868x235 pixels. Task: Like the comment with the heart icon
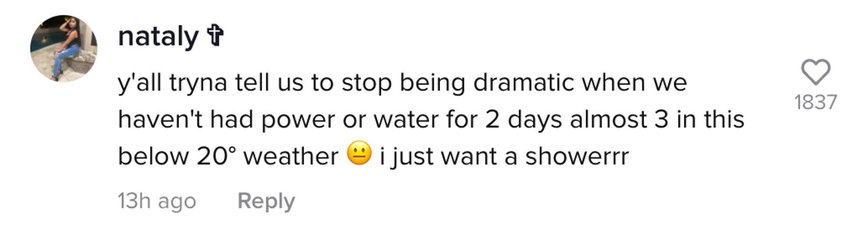[x=815, y=72]
